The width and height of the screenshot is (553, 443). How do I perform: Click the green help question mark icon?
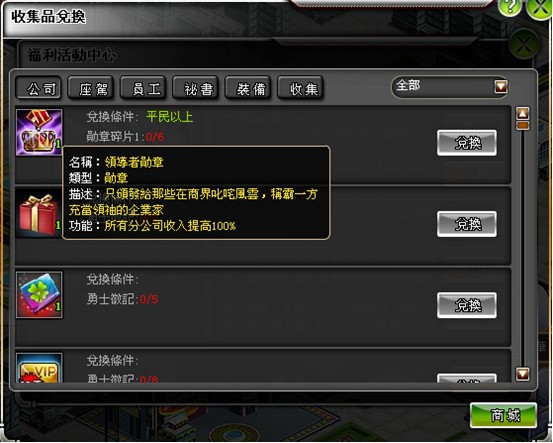click(x=510, y=6)
